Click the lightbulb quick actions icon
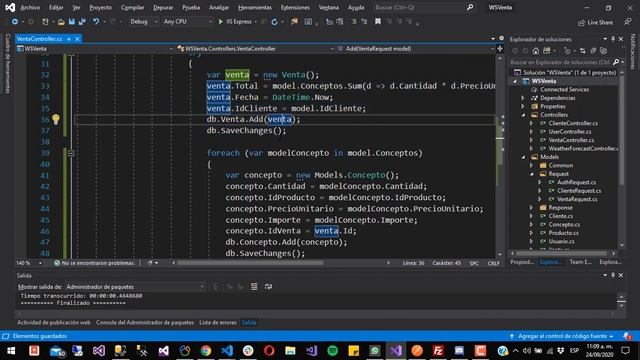640x360 pixels. (x=56, y=119)
